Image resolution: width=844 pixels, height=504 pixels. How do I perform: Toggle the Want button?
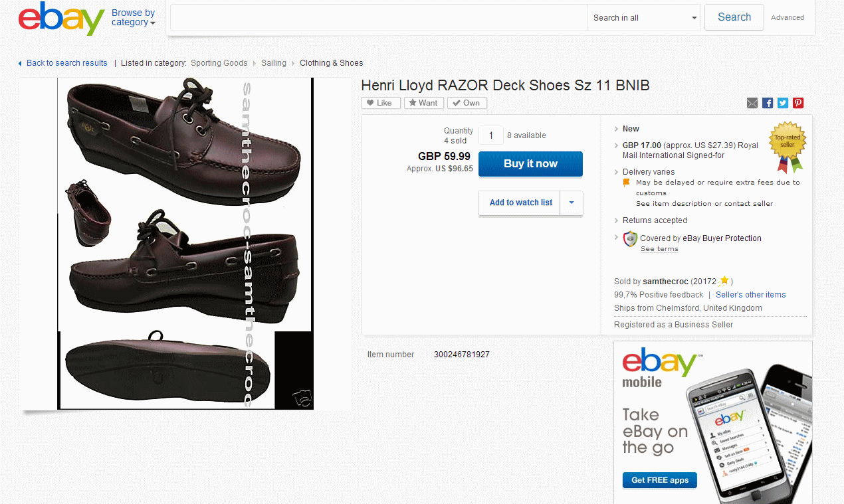[423, 103]
